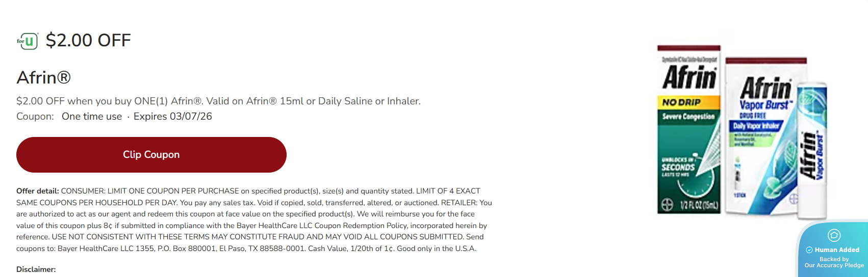Click the Afrin Vapor Burst inhaler stick

point(812,150)
